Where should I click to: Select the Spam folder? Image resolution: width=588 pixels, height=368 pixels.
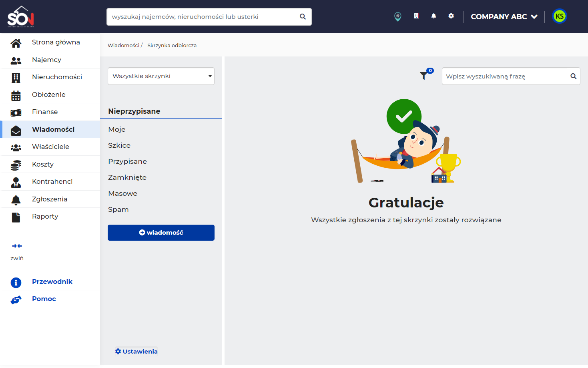[118, 209]
